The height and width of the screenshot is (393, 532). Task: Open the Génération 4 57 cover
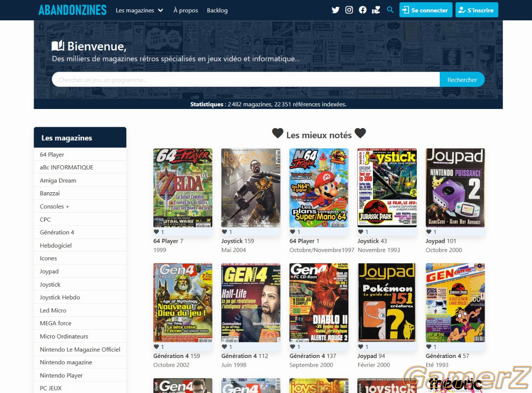455,303
